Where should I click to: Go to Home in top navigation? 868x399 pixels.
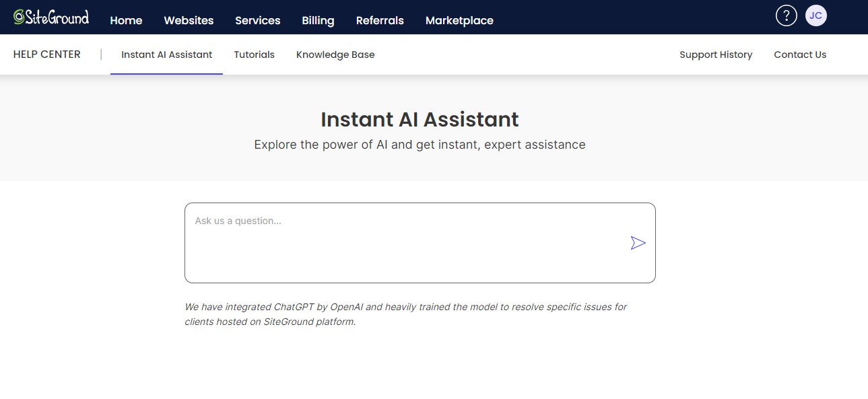tap(126, 20)
